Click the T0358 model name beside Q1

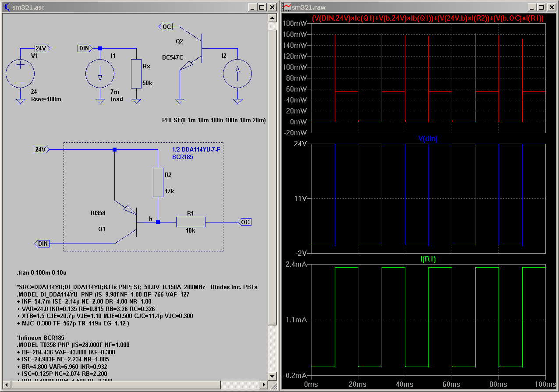click(97, 213)
